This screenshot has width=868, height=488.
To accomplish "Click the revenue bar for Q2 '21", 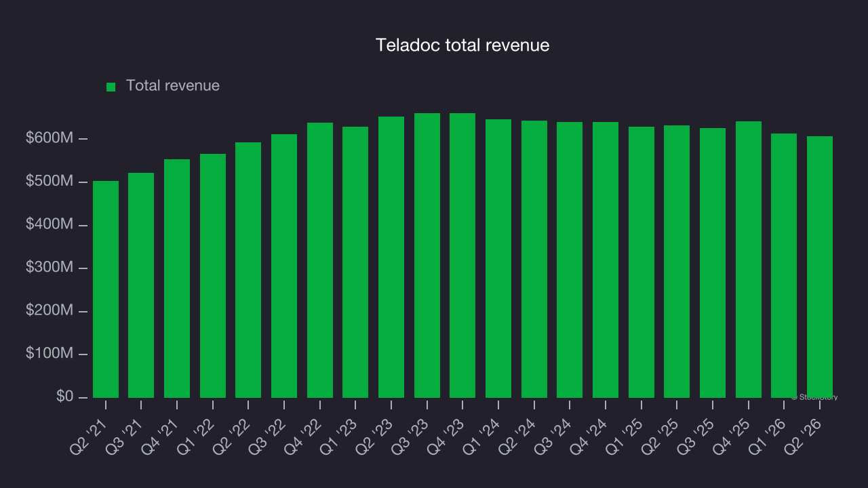I will pyautogui.click(x=106, y=289).
